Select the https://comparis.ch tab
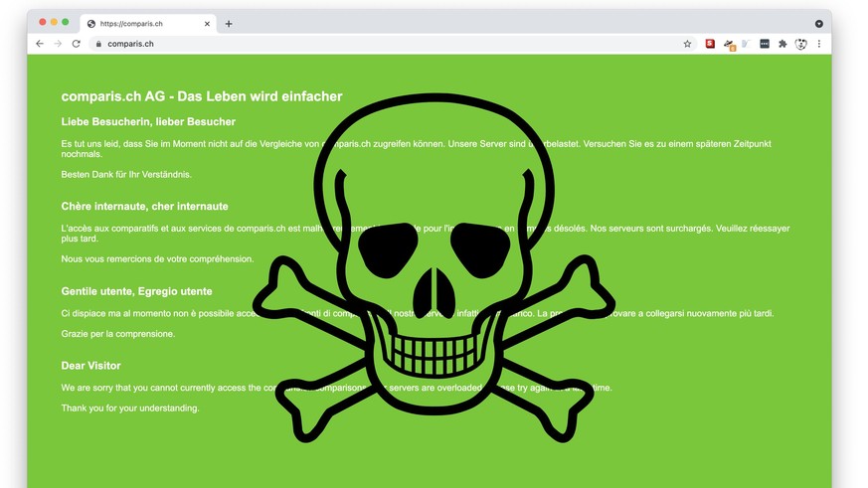 click(139, 23)
